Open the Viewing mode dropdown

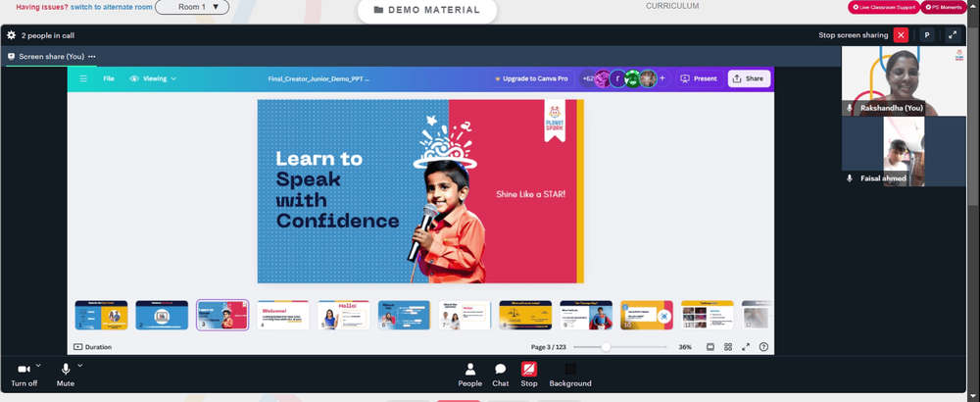click(x=153, y=78)
